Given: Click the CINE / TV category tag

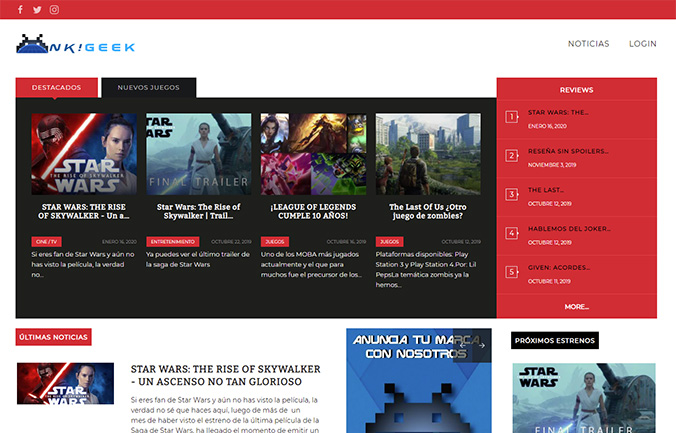Looking at the screenshot, I should [x=47, y=242].
